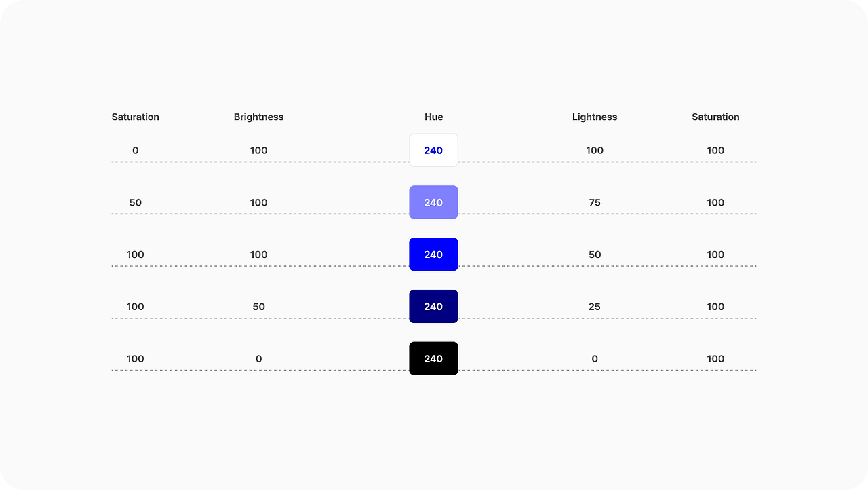This screenshot has height=490, width=868.
Task: Click lightness value 0 in black row
Action: 595,358
